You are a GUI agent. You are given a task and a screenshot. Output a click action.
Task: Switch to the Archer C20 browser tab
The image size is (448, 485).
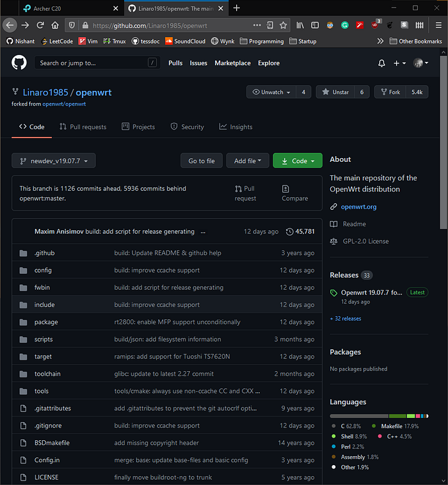click(x=71, y=9)
